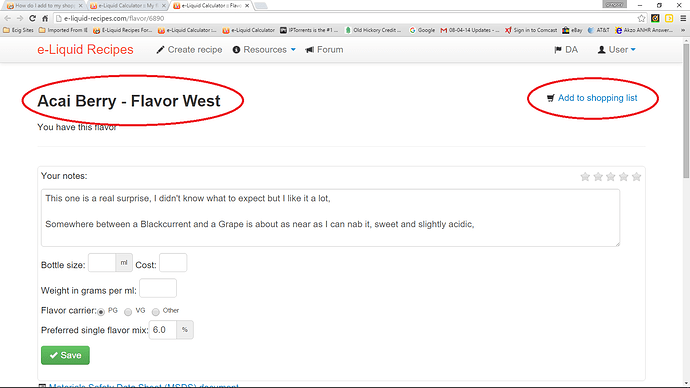
Task: Open Create recipe in the navbar
Action: pyautogui.click(x=189, y=50)
